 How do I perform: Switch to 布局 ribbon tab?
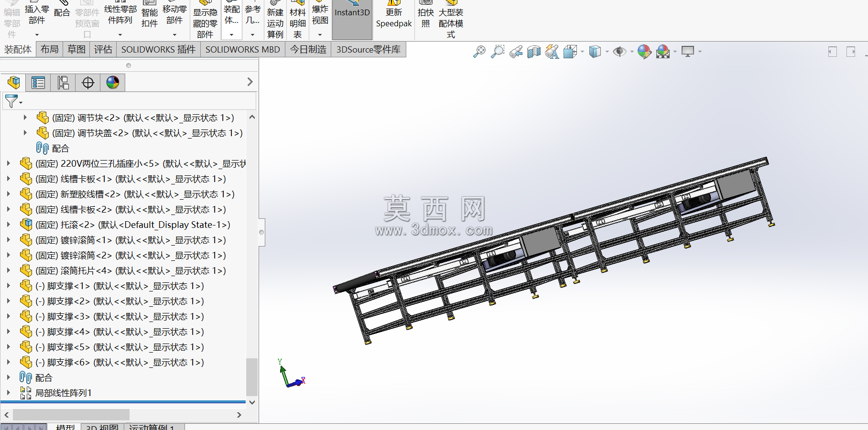tap(49, 49)
